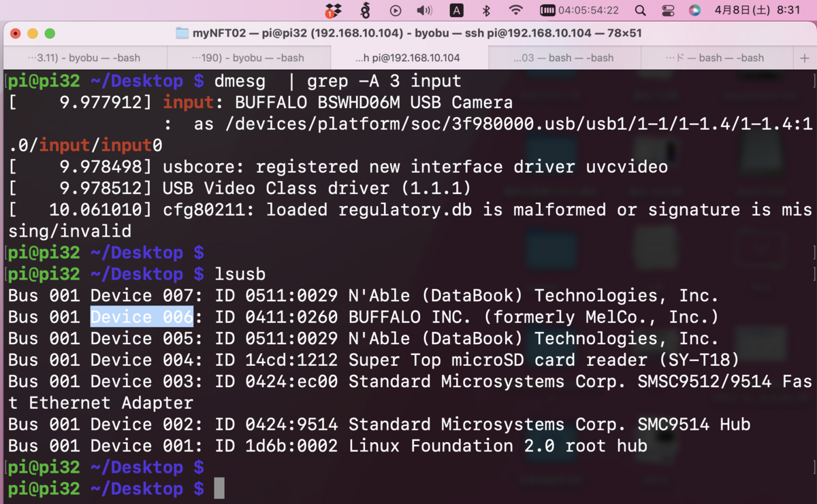Image resolution: width=817 pixels, height=504 pixels.
Task: Click the playback circle icon in menu bar
Action: [396, 10]
